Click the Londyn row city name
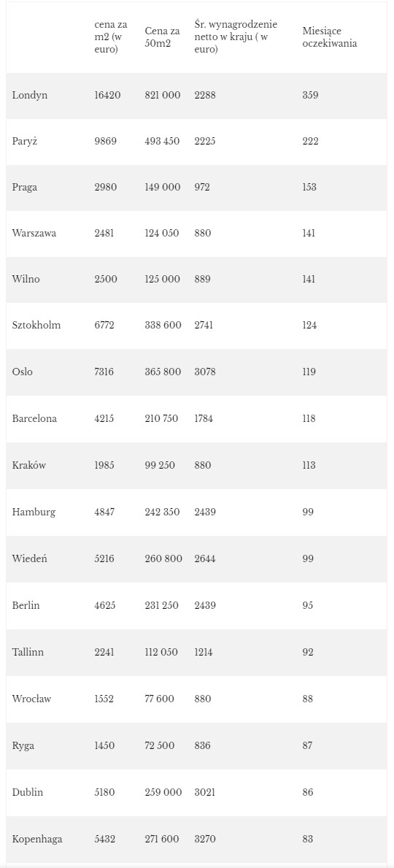Screen dimensions: 394x868 point(30,95)
